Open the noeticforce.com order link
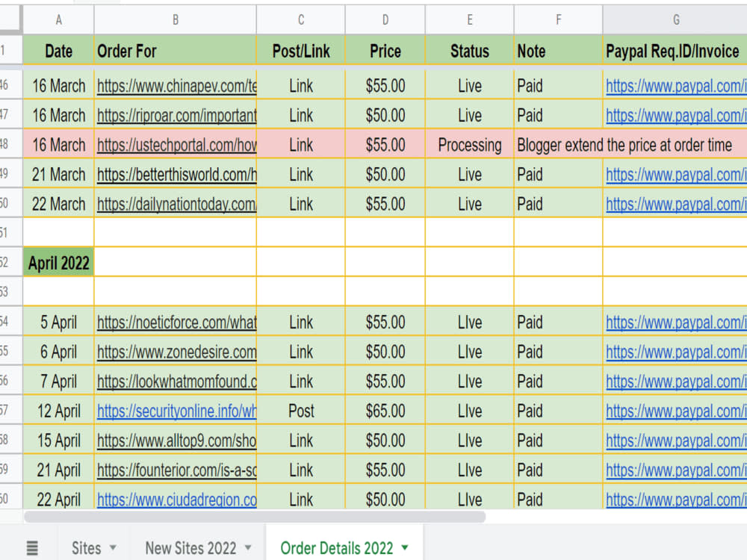This screenshot has width=747, height=560. [x=177, y=323]
